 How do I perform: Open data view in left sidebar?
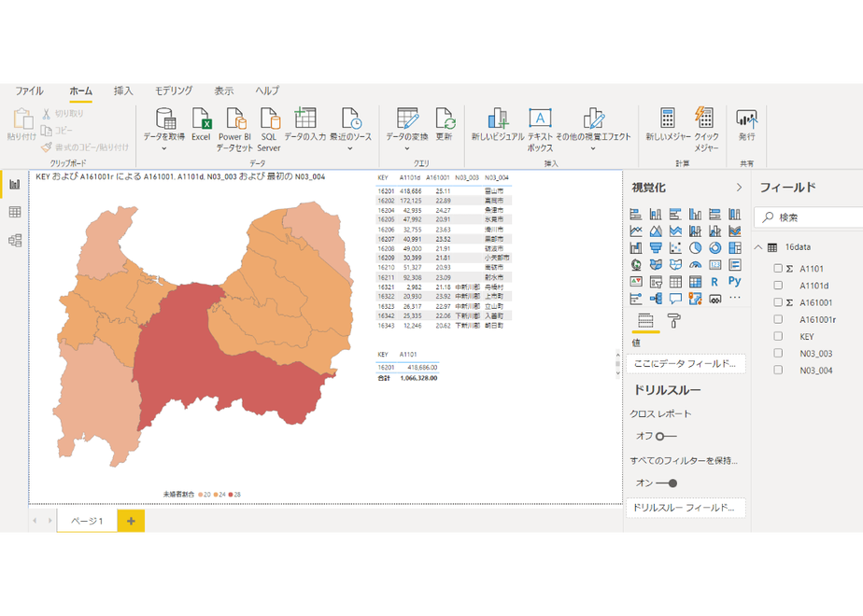coord(15,212)
